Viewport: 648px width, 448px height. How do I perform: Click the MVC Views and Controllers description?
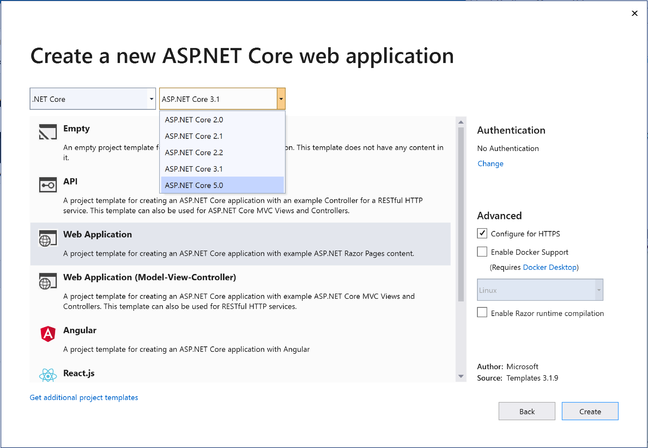[239, 301]
